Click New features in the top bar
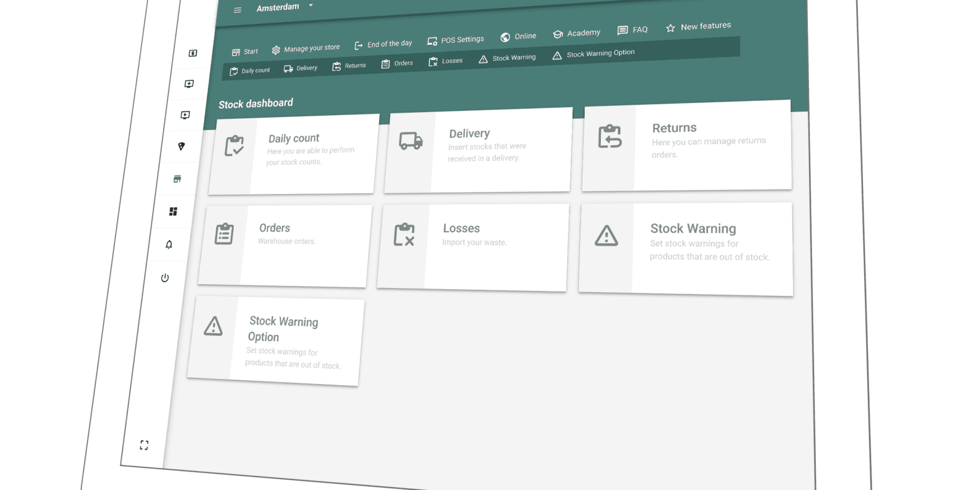Screen dimensions: 980x490 [698, 26]
